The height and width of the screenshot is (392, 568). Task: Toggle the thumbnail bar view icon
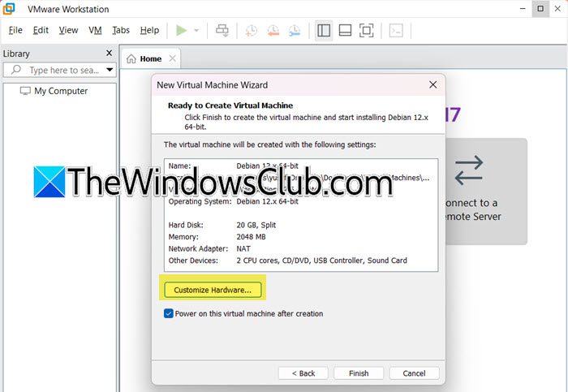click(x=345, y=30)
